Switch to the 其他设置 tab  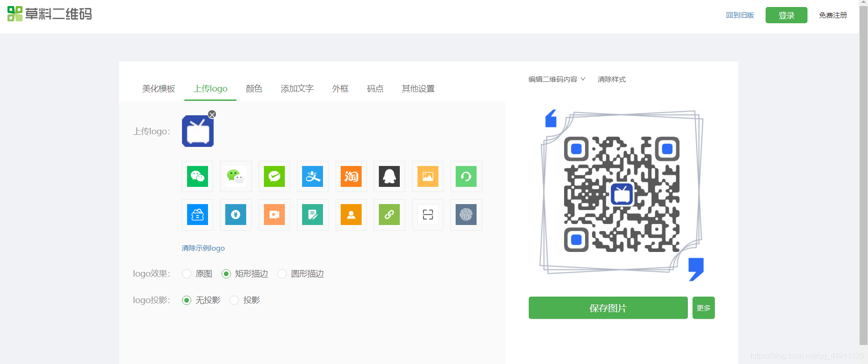coord(418,89)
